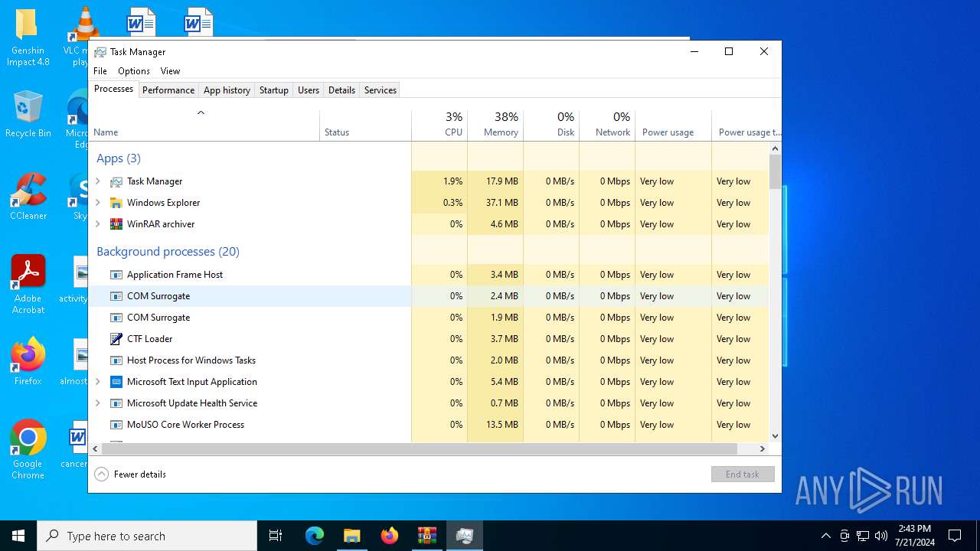Click the CTF Loader pen icon

116,339
